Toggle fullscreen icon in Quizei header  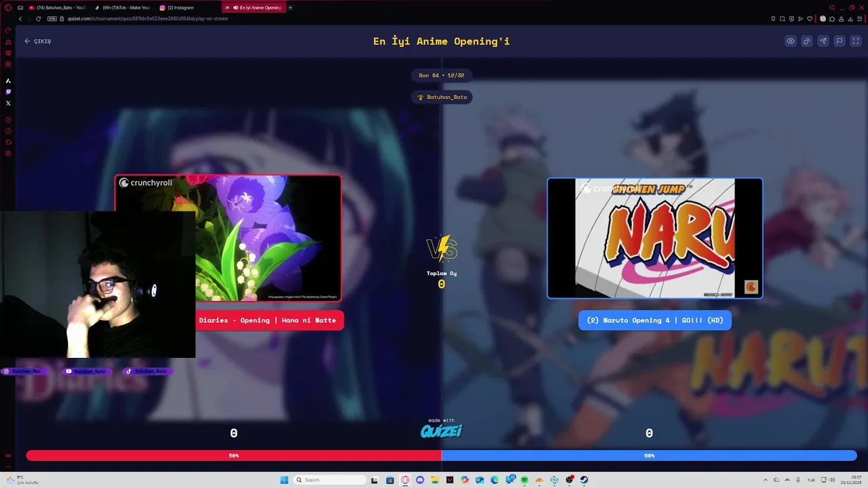point(855,41)
